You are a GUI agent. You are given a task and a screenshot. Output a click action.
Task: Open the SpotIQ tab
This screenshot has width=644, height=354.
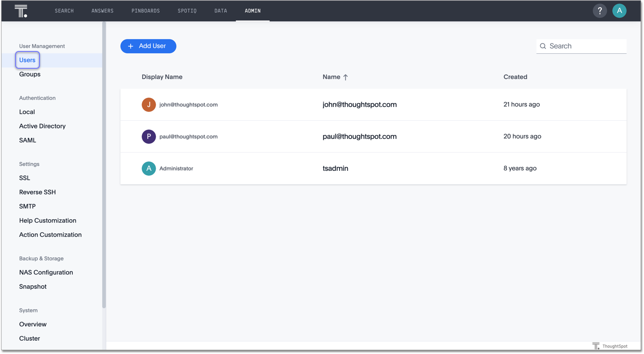click(x=187, y=11)
